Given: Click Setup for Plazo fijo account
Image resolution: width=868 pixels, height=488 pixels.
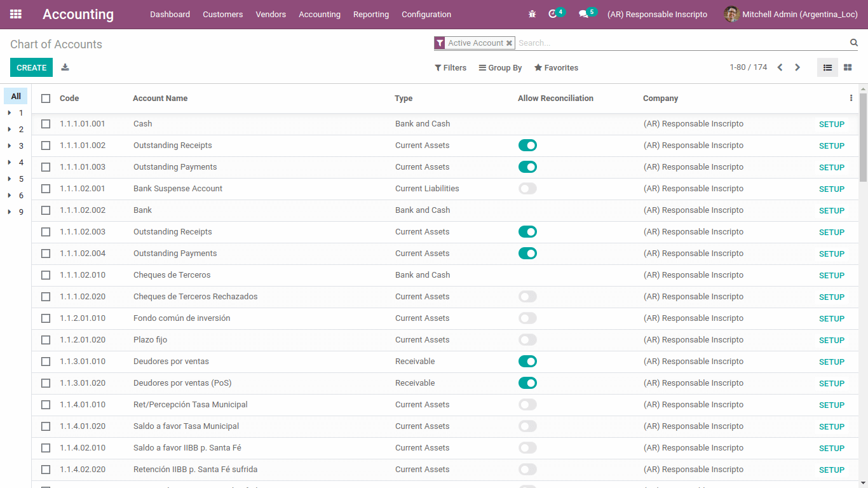Looking at the screenshot, I should pyautogui.click(x=831, y=341).
